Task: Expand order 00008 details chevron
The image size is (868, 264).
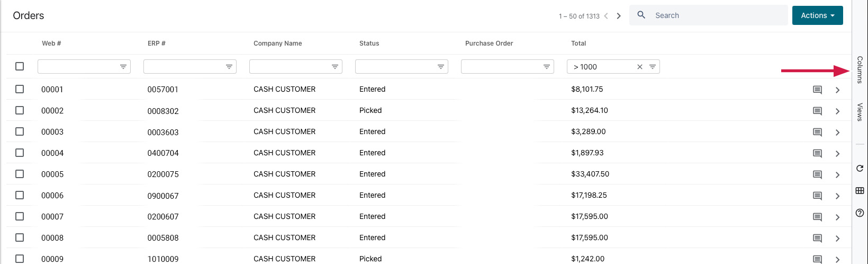Action: (x=837, y=239)
